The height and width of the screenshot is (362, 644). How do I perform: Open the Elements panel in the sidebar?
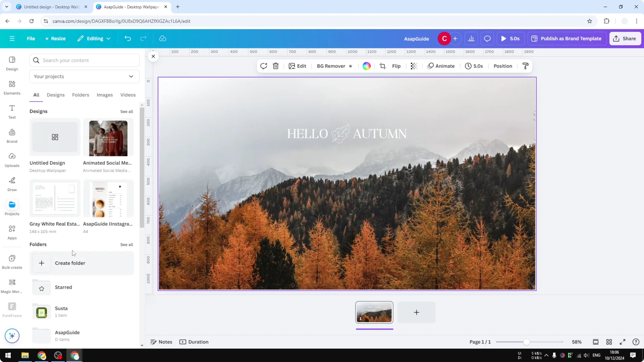click(12, 87)
